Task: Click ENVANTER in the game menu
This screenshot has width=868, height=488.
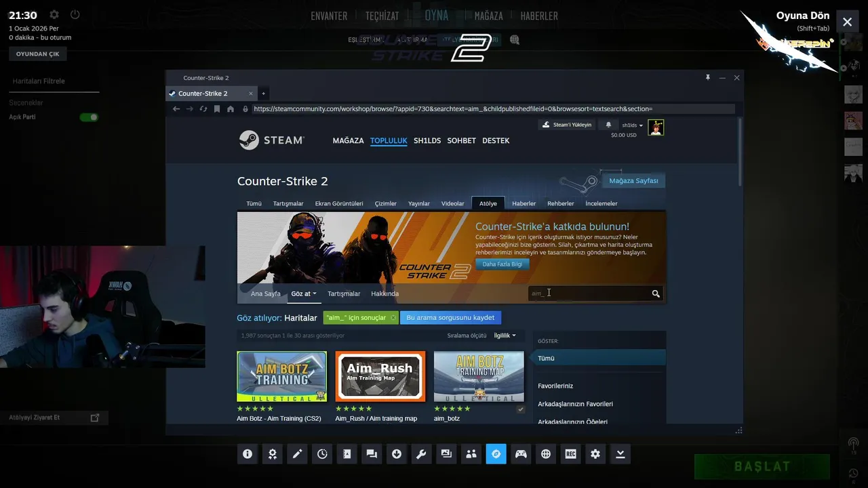Action: tap(329, 16)
